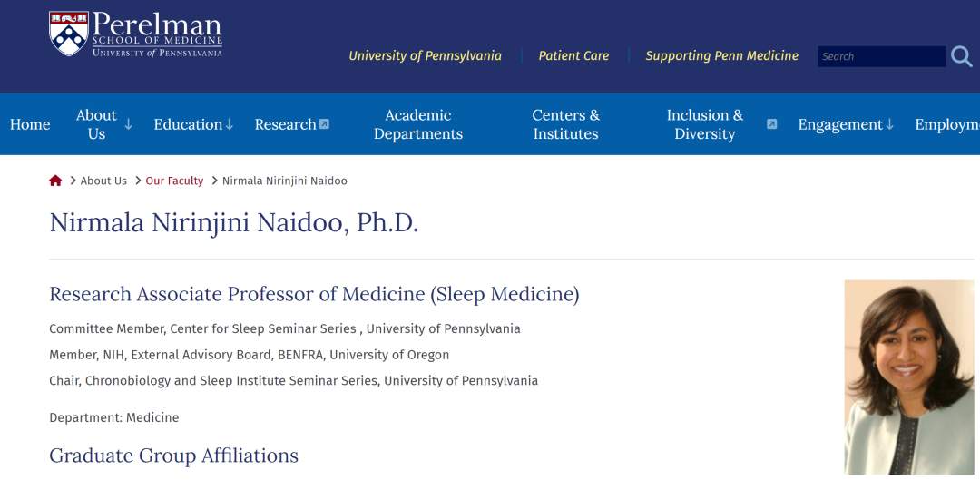Viewport: 980px width, 480px height.
Task: Open the Inclusion & Diversity menu item
Action: (704, 124)
